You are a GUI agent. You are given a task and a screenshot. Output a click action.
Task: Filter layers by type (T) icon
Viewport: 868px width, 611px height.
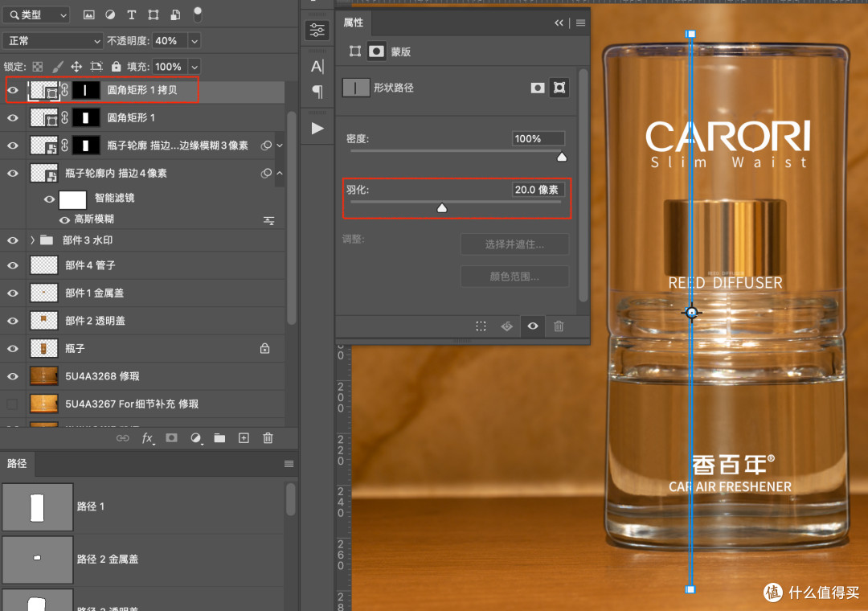(131, 15)
